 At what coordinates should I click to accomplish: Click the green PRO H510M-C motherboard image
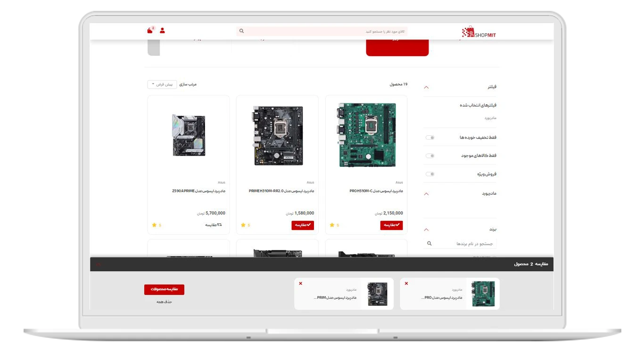[366, 135]
